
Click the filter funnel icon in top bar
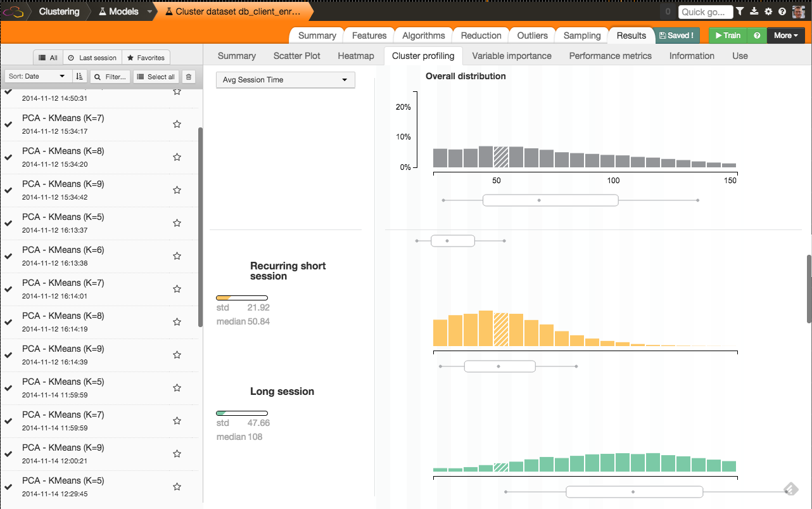point(740,11)
